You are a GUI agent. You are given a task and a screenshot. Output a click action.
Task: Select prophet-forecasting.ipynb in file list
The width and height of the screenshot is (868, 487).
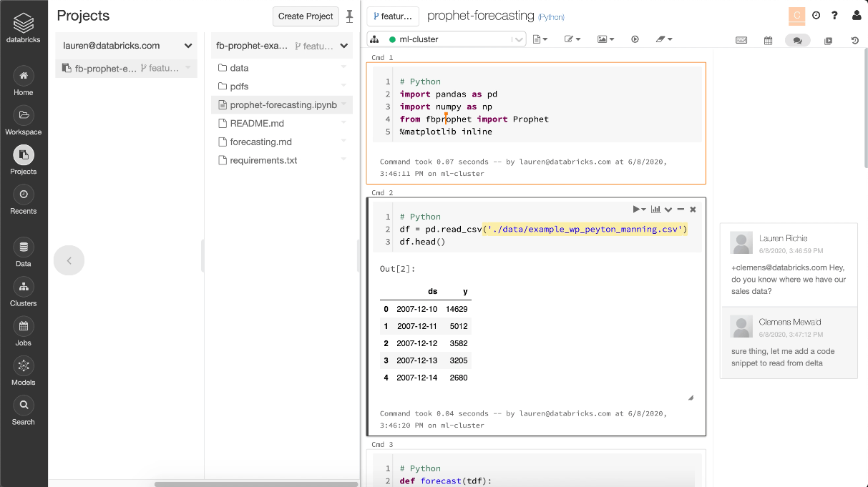pos(283,104)
